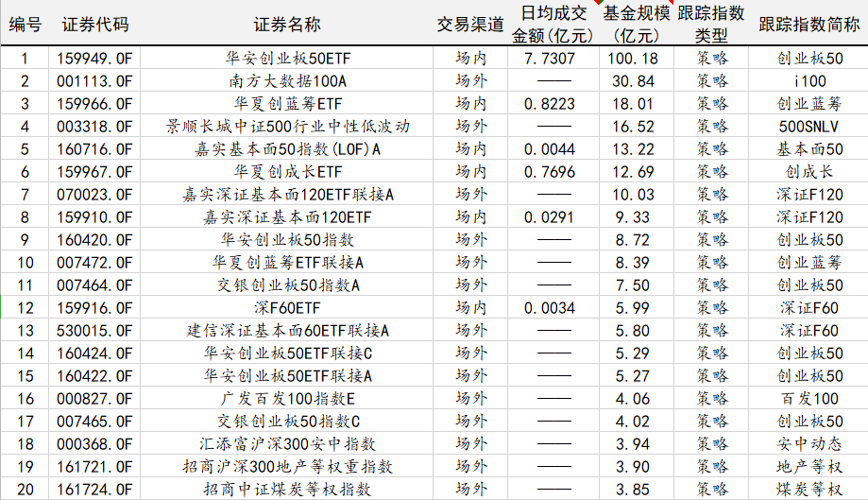Select the 地产等权 index cell

click(x=808, y=467)
